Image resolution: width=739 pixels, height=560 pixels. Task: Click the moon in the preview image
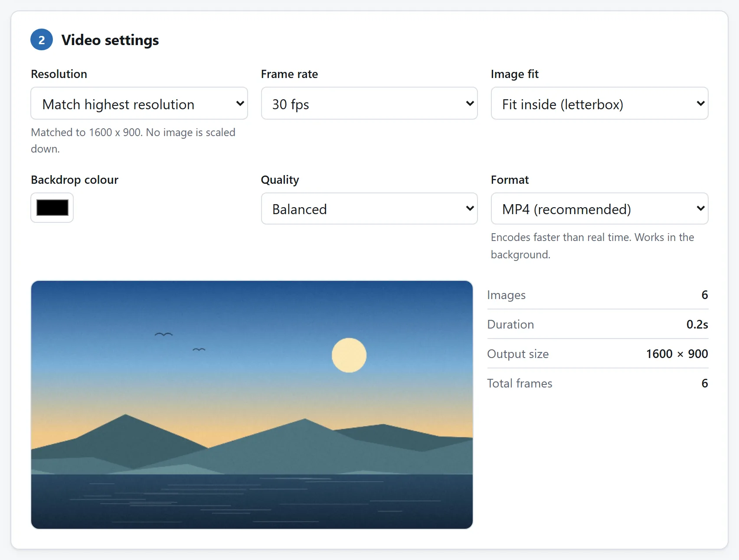(x=349, y=355)
